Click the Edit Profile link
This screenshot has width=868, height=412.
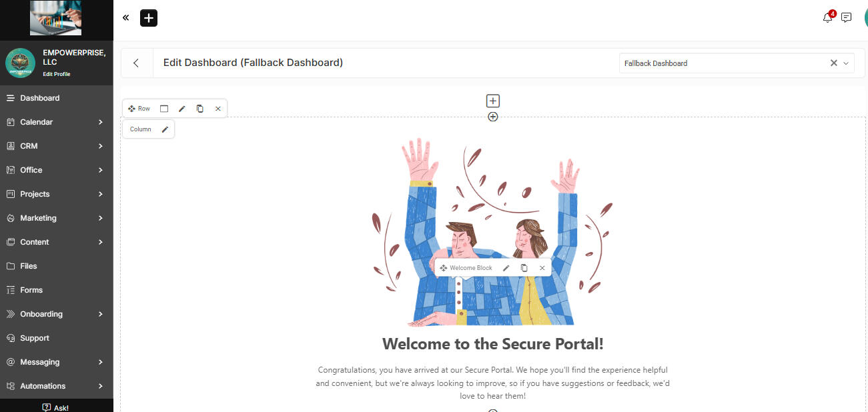57,74
